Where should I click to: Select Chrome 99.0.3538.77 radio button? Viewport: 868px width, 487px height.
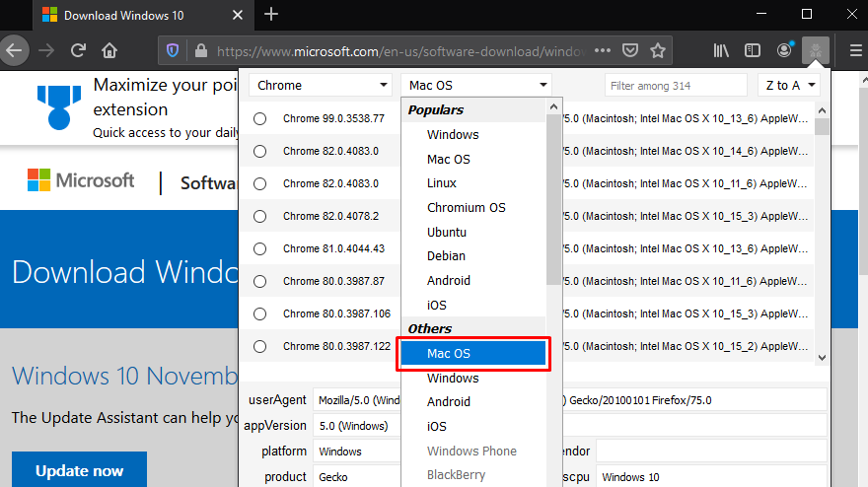[259, 118]
